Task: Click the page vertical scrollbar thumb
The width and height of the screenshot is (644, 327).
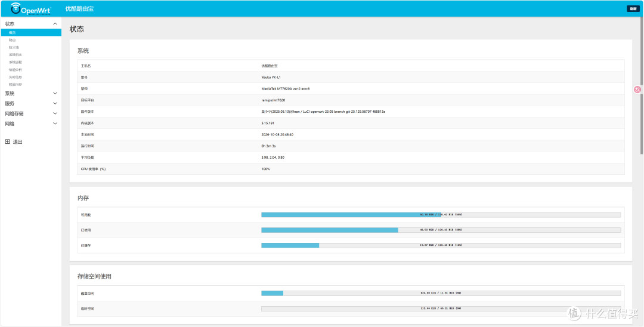Action: 642,87
